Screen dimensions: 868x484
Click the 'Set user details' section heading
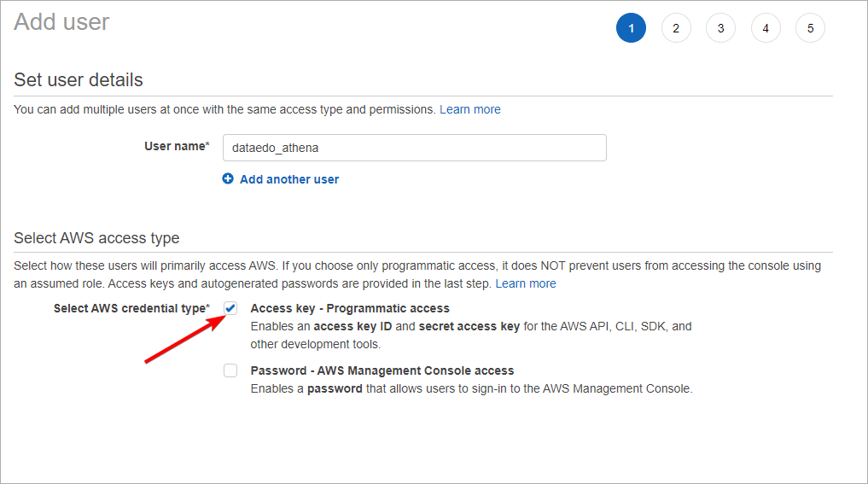click(79, 80)
